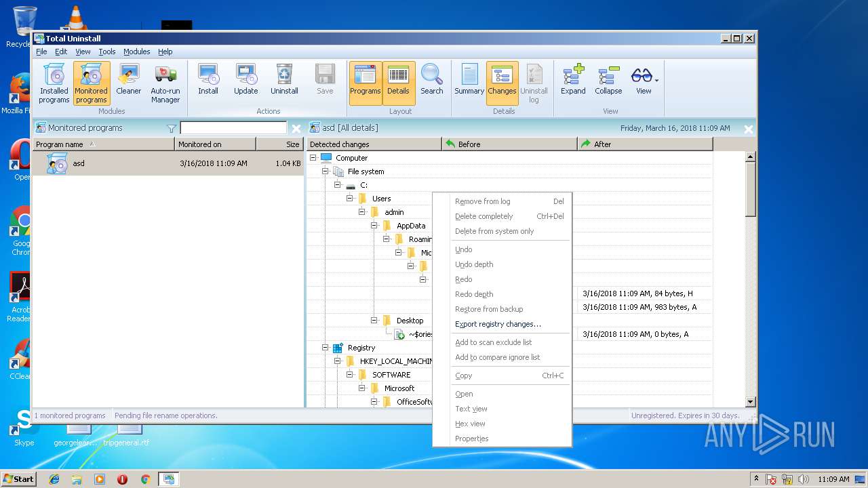Viewport: 868px width, 488px height.
Task: Click the grayed Save action icon
Action: pyautogui.click(x=325, y=79)
